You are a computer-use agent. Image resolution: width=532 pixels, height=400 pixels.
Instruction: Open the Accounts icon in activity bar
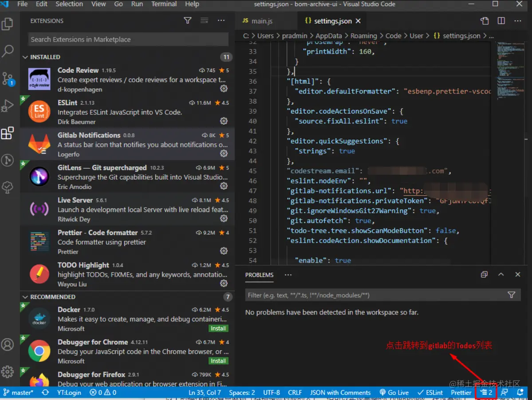pyautogui.click(x=8, y=345)
